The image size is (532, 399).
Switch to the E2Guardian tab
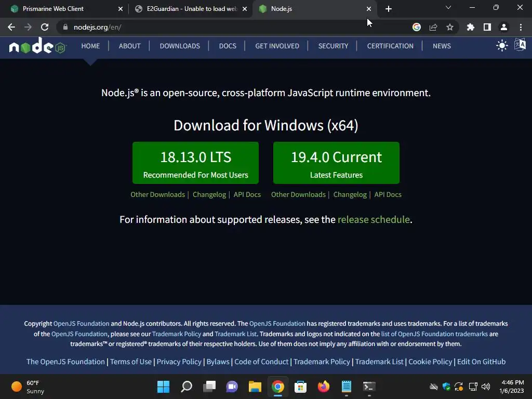pos(191,9)
